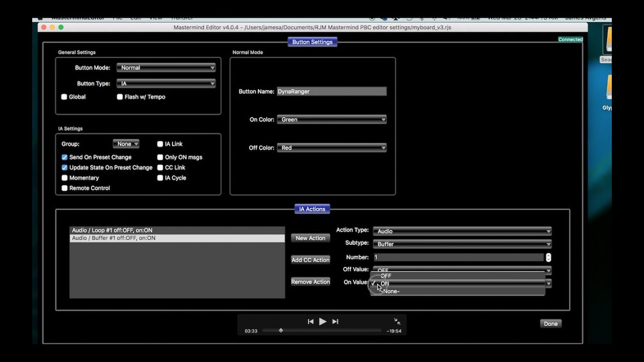Toggle the Flash w/ Tempo checkbox
644x362 pixels.
120,97
